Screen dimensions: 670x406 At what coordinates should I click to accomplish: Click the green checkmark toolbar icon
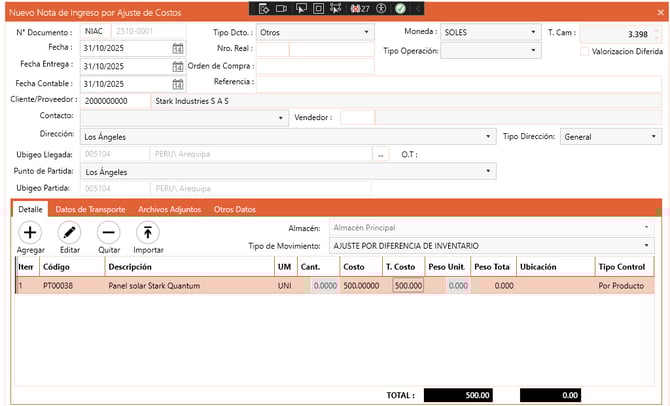click(400, 8)
